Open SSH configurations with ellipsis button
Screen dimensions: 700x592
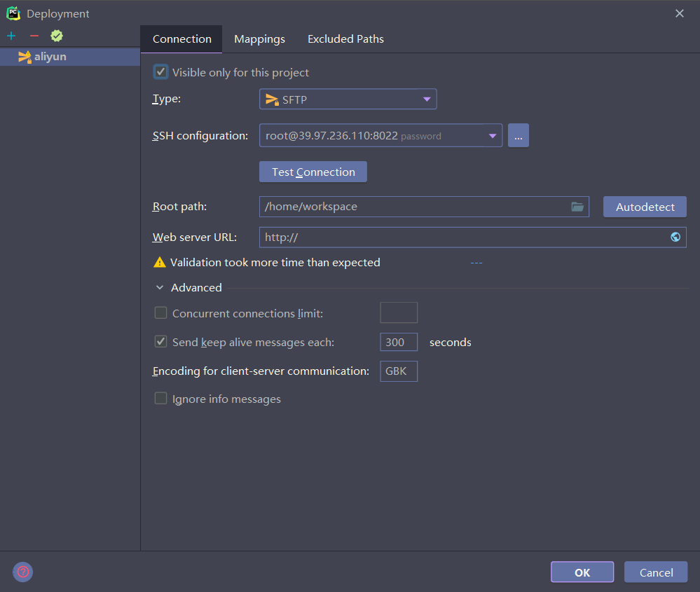[x=519, y=136]
